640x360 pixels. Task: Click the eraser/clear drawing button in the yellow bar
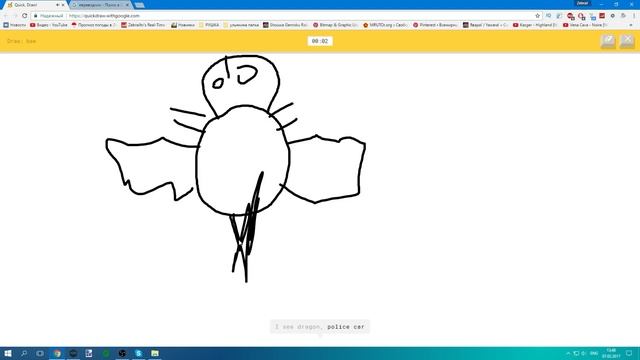[608, 41]
